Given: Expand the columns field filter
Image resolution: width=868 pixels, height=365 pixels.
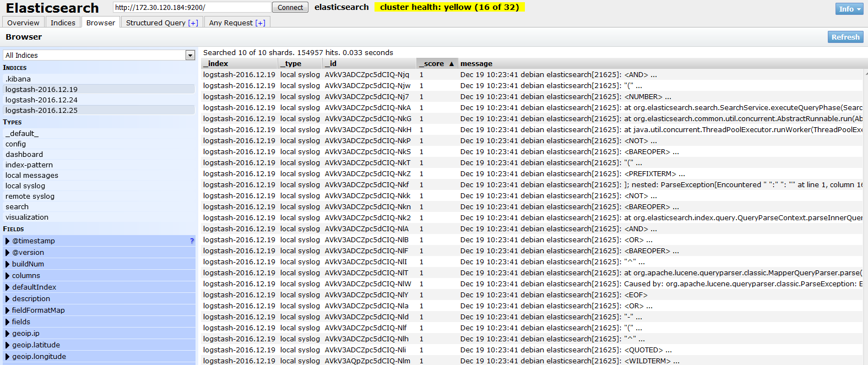Looking at the screenshot, I should coord(99,275).
